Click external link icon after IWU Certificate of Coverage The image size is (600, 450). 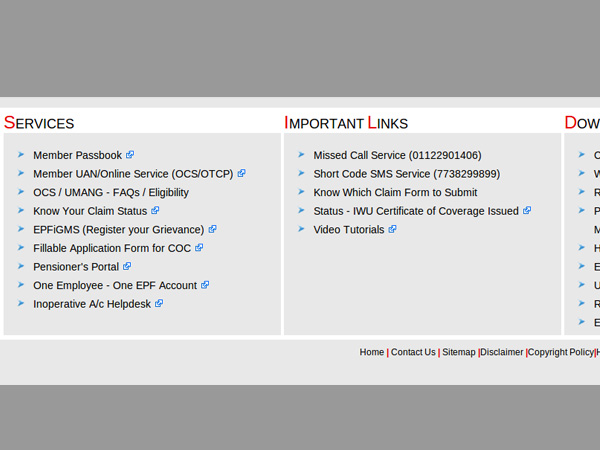coord(527,211)
